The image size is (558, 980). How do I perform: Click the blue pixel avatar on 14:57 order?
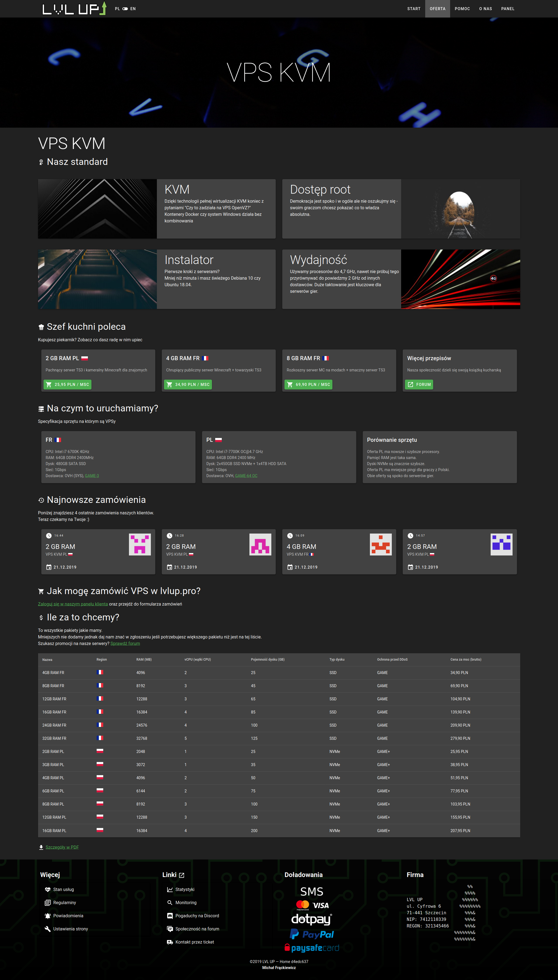click(501, 544)
